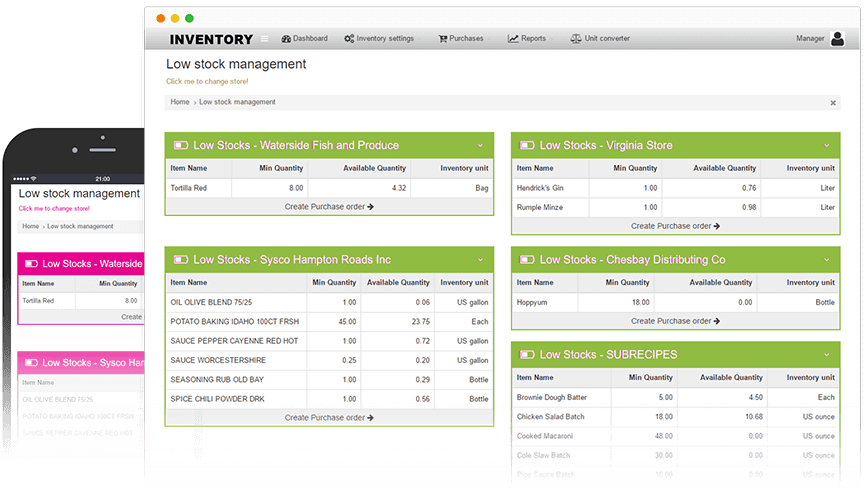Tap Home breadcrumb on the phone screen
Screen dimensions: 868x488
coord(30,226)
